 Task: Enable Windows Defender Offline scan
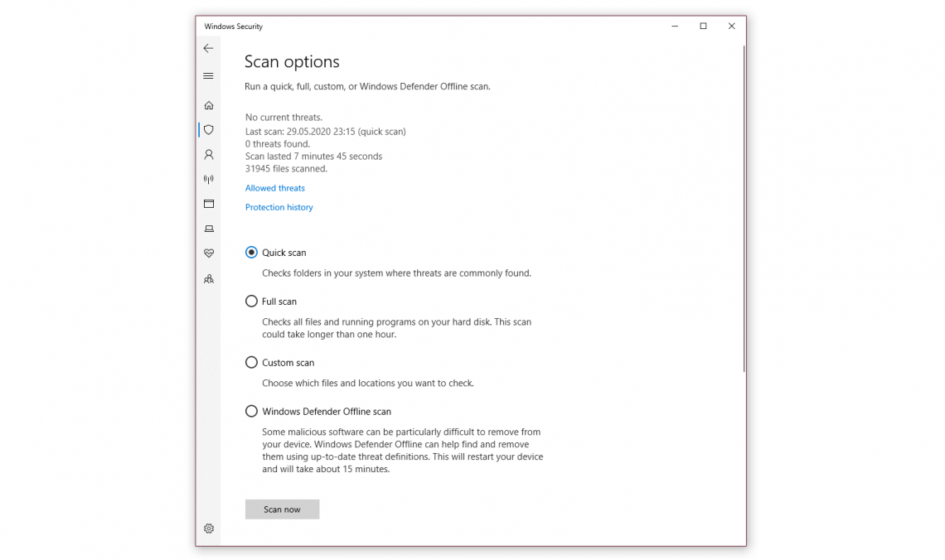(251, 411)
